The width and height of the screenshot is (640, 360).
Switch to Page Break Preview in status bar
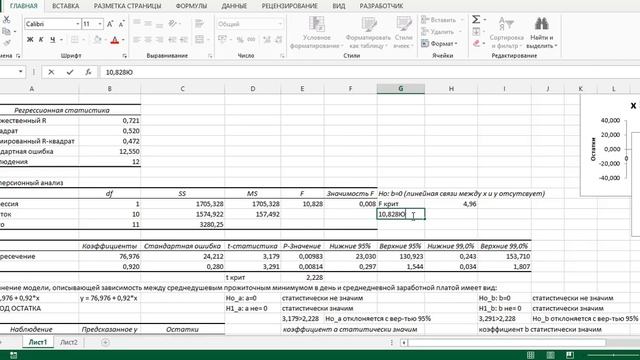click(570, 355)
